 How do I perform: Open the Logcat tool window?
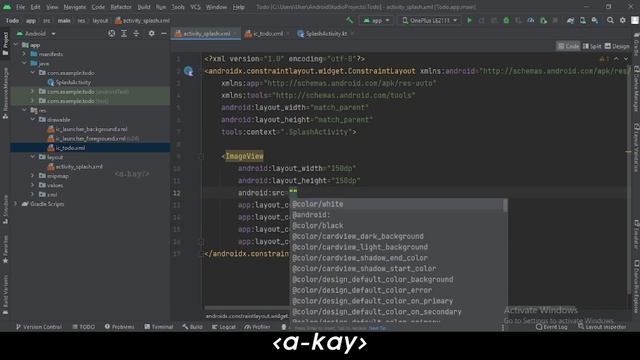(x=224, y=327)
